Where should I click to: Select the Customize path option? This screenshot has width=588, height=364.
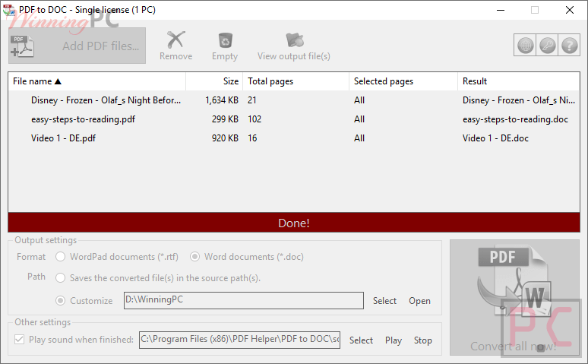point(84,301)
